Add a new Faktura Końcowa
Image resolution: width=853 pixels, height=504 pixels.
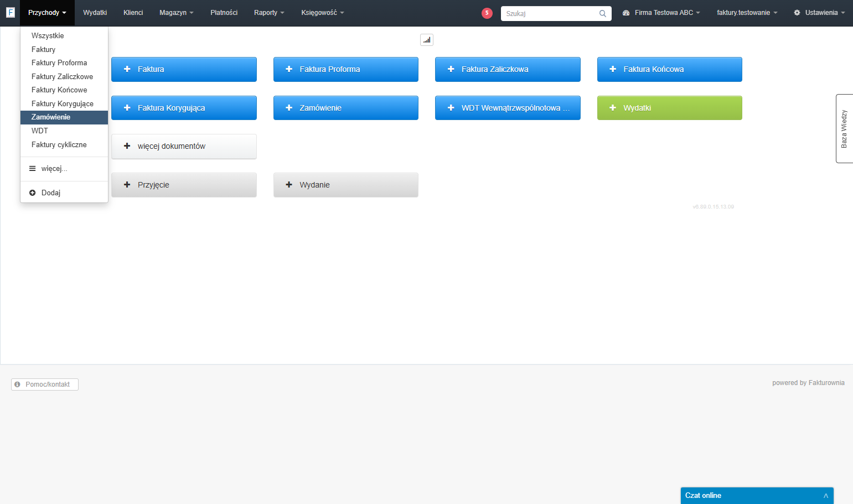click(670, 69)
